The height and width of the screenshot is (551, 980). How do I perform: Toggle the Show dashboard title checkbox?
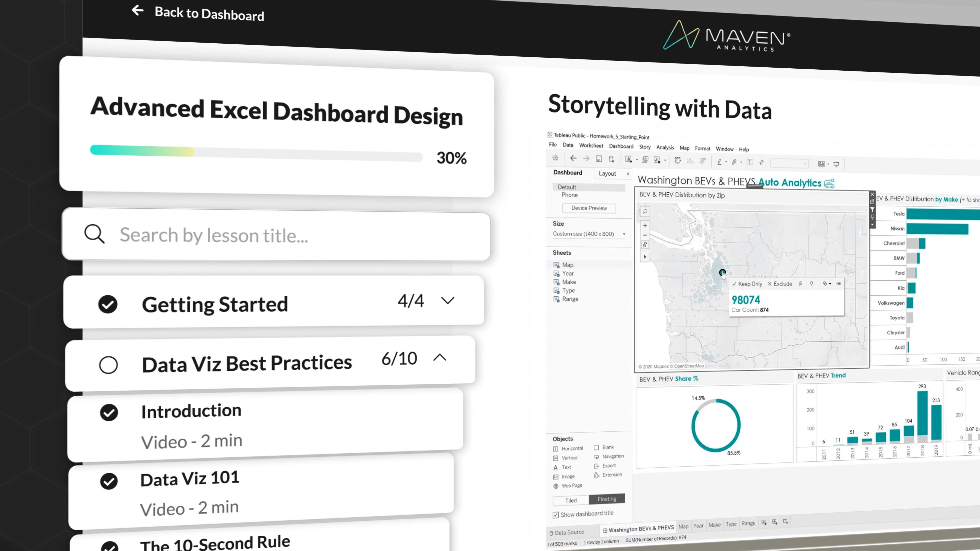[x=555, y=515]
